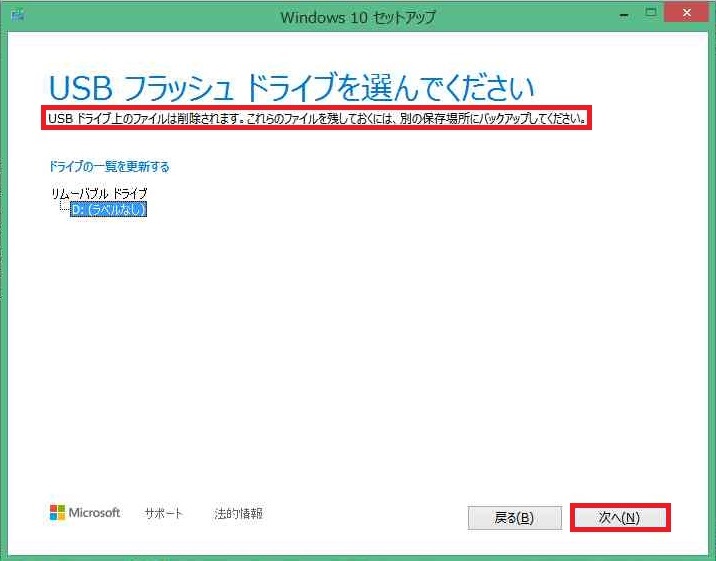Click the Microsoft logo
This screenshot has height=561, width=716.
point(85,513)
